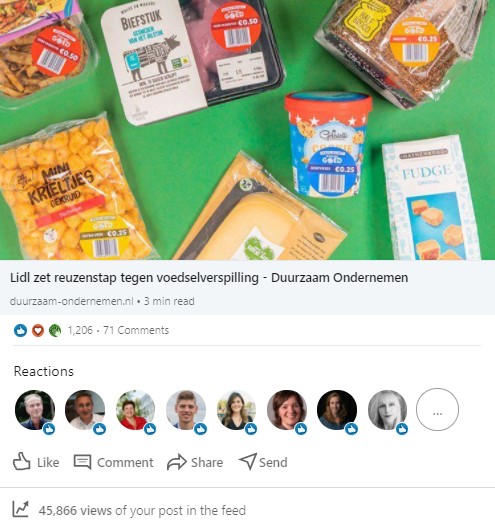Click the Send paper plane icon

pyautogui.click(x=248, y=461)
